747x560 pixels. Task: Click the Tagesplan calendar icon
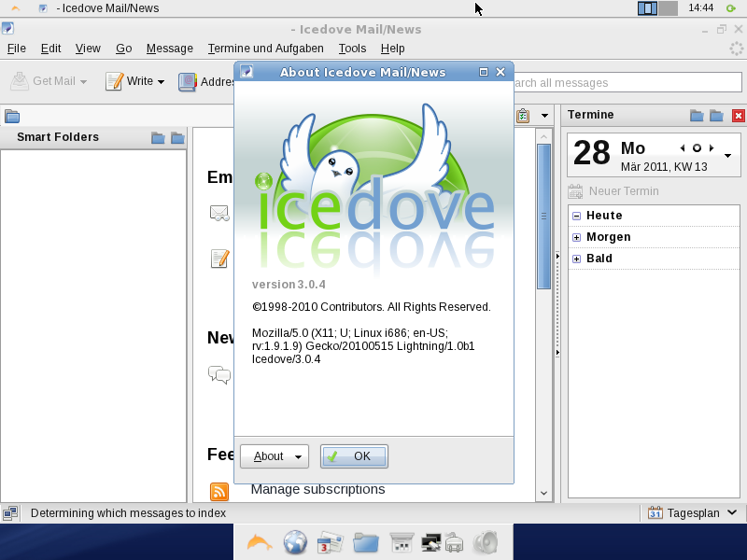pos(656,512)
